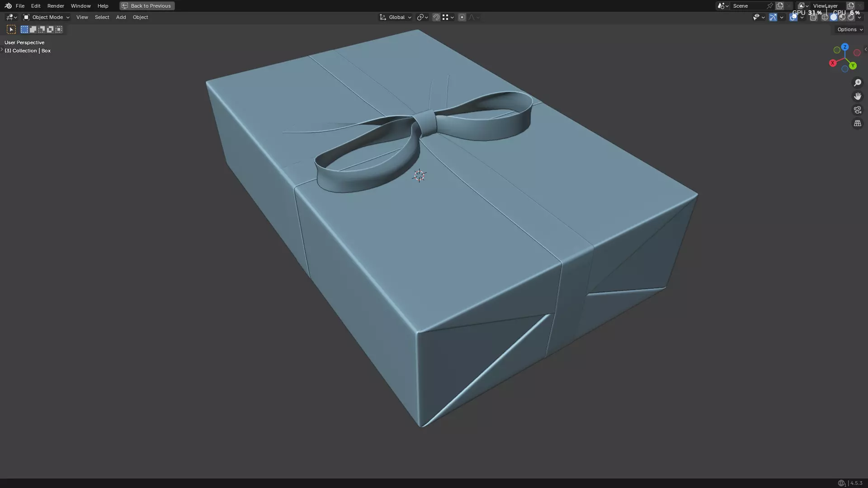Open the shading options dropdown arrow
Image resolution: width=868 pixels, height=488 pixels.
859,17
